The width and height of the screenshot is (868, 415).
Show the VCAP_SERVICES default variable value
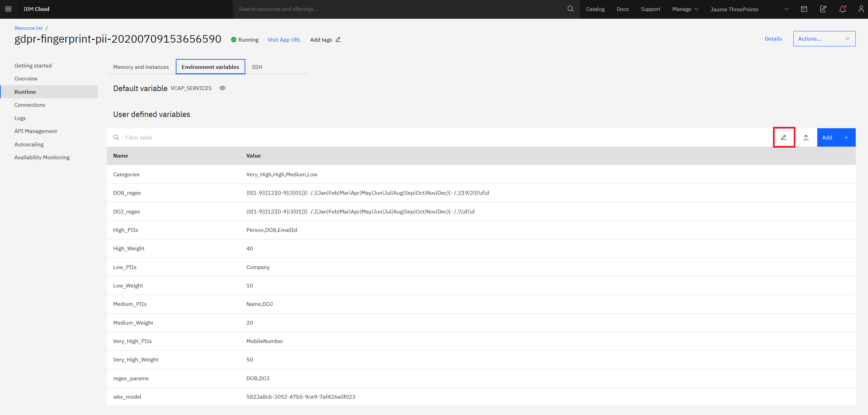click(x=222, y=88)
